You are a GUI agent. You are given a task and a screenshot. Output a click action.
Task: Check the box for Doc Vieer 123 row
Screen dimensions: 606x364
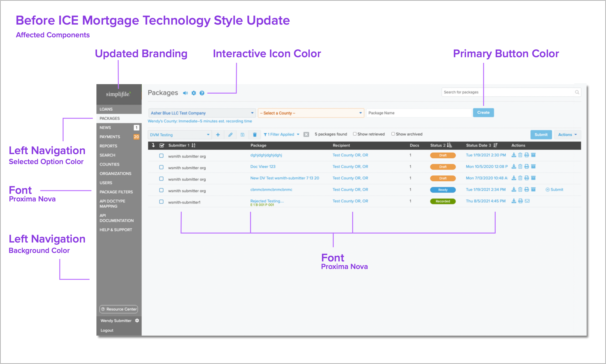pyautogui.click(x=161, y=167)
